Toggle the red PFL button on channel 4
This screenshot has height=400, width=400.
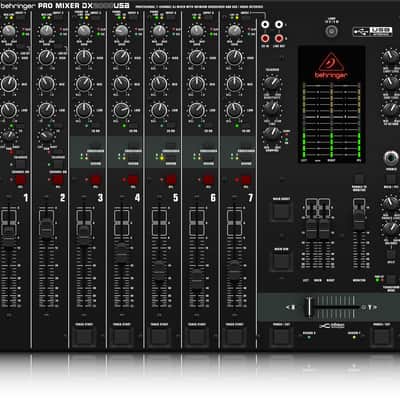(x=133, y=180)
